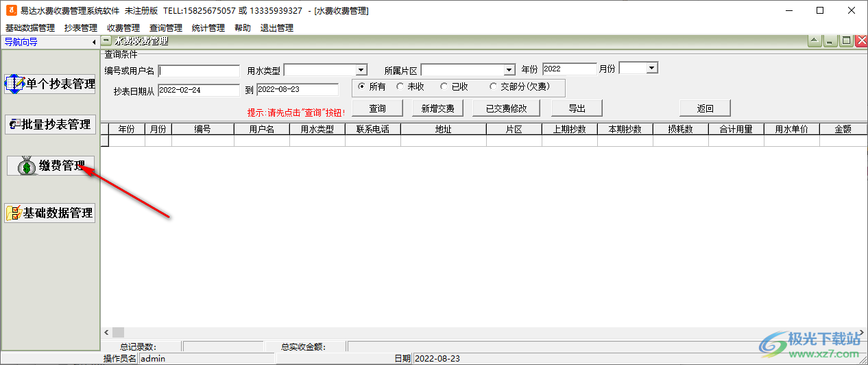Roll up the inner panel with up-arrow
This screenshot has height=365, width=868.
(x=815, y=41)
